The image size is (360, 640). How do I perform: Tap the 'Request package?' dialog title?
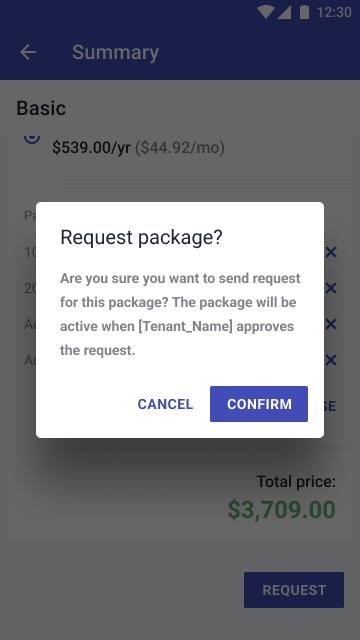(142, 237)
